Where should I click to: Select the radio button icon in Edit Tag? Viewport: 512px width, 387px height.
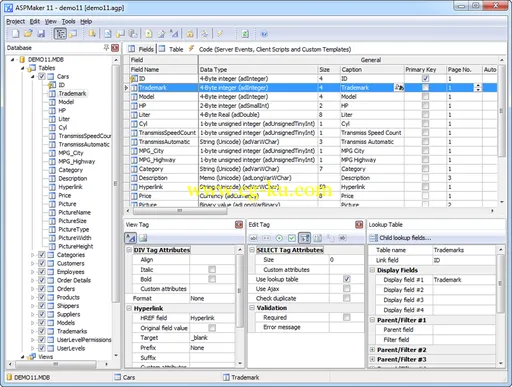279,238
